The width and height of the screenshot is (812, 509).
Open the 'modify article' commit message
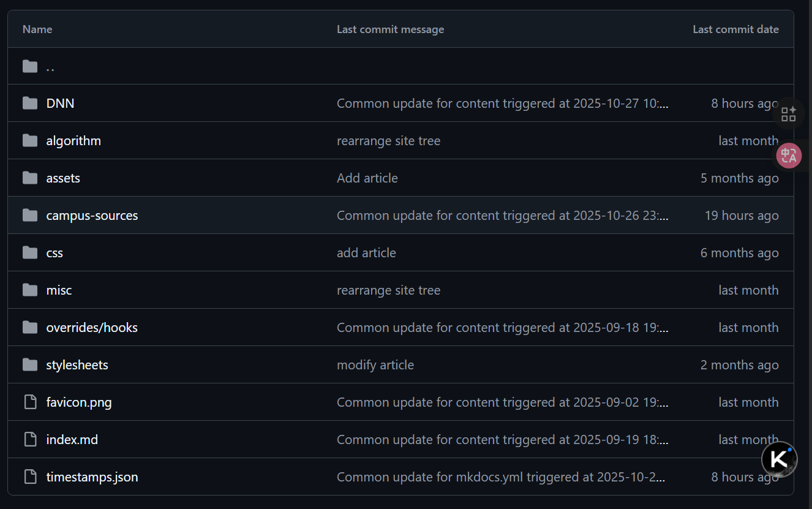375,365
